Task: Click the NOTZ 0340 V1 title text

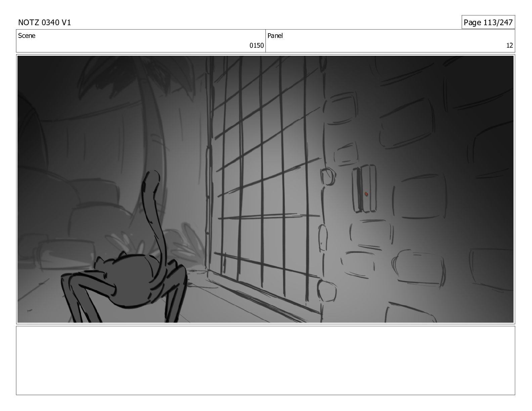Action: click(44, 22)
